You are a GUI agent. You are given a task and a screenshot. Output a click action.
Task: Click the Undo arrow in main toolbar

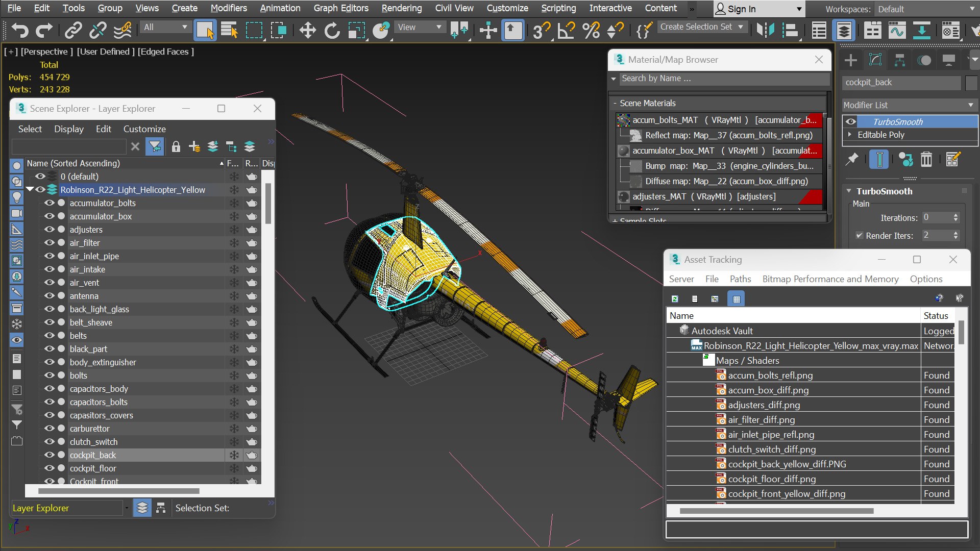coord(19,30)
